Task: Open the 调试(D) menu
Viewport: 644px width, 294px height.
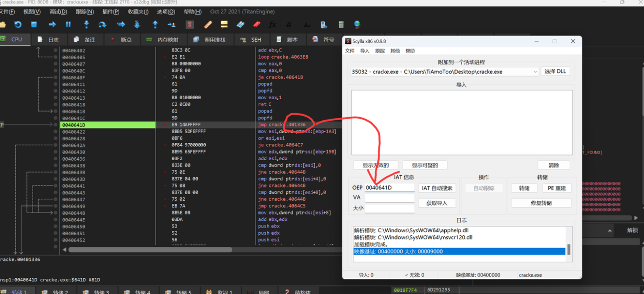Action: coord(58,11)
